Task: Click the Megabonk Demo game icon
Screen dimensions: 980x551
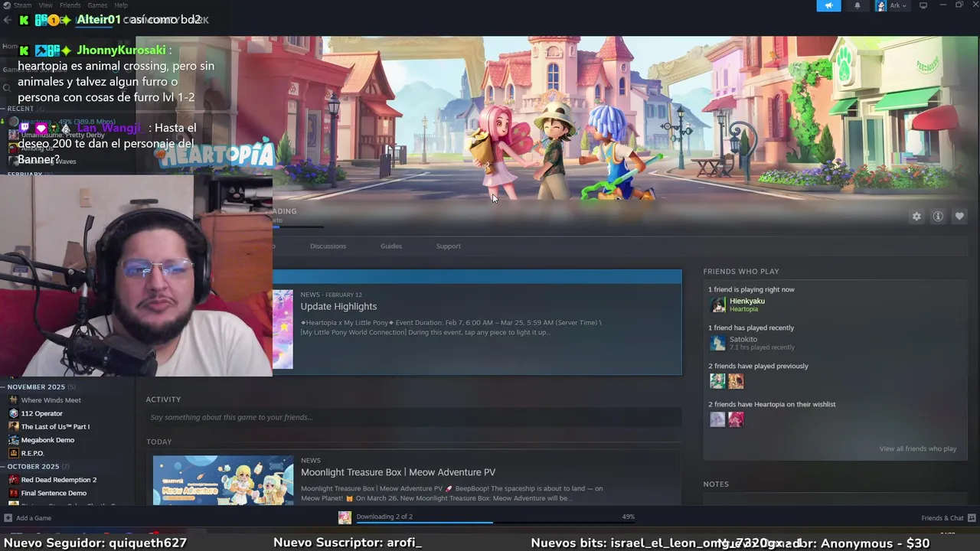Action: pos(14,440)
